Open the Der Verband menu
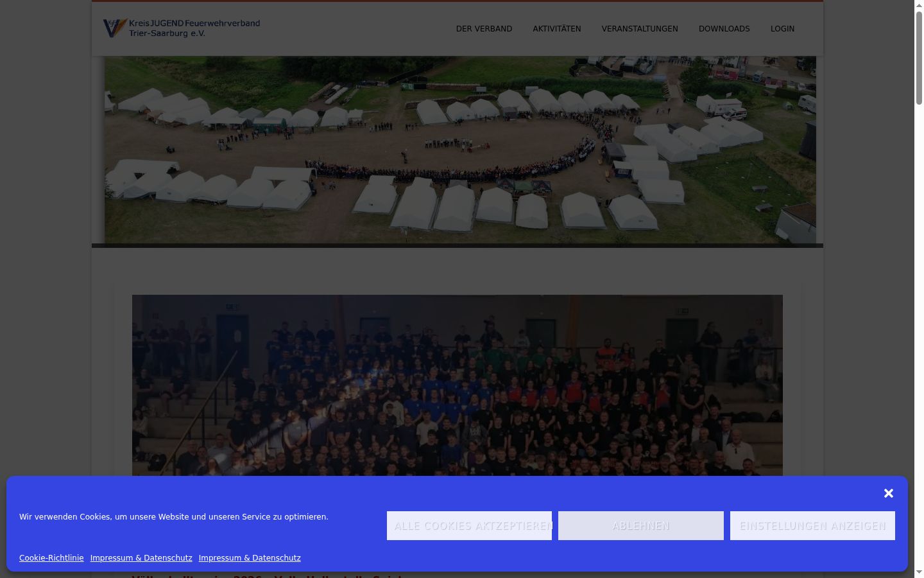This screenshot has width=924, height=578. point(484,29)
